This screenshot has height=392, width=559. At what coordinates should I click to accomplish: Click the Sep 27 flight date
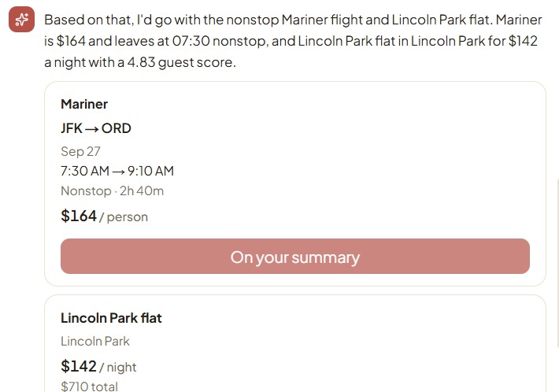(80, 151)
